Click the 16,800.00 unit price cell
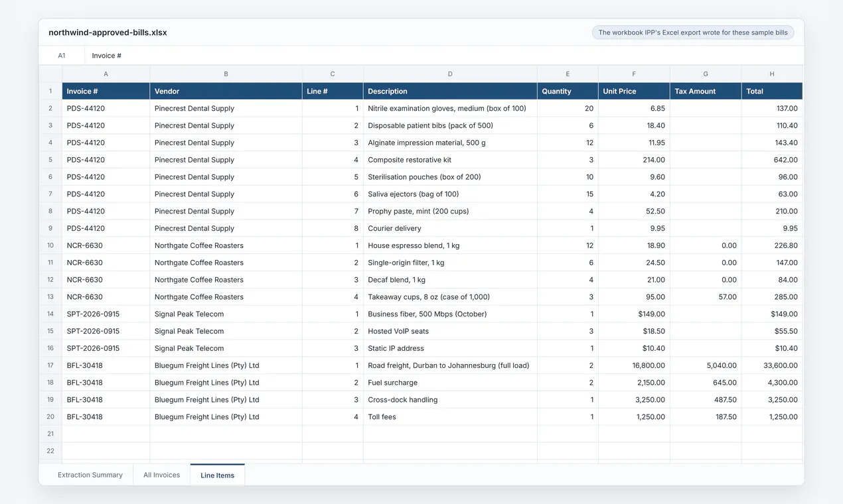The width and height of the screenshot is (843, 504). (x=634, y=365)
